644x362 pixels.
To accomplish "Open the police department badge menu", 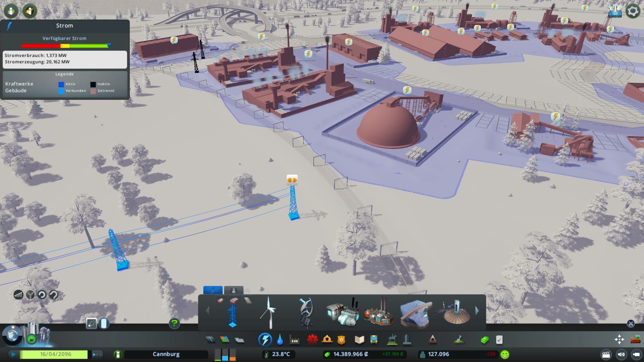I will [x=341, y=340].
